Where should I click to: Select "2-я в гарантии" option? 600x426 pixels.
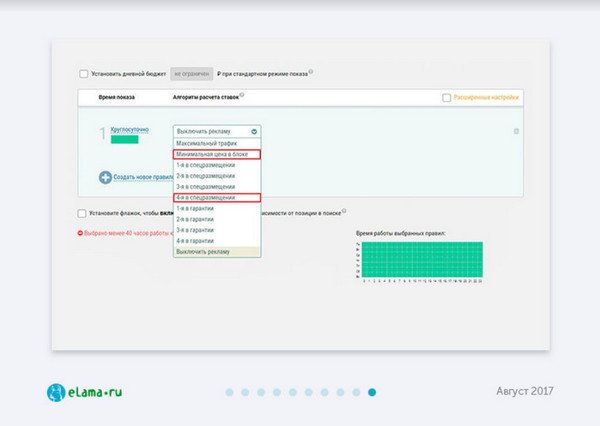pos(217,219)
